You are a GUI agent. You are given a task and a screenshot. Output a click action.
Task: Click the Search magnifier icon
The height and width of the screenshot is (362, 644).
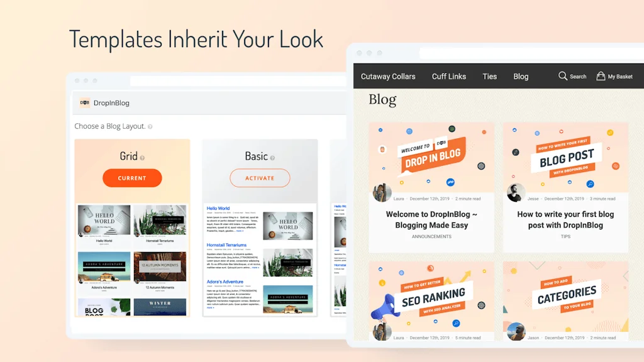(563, 76)
